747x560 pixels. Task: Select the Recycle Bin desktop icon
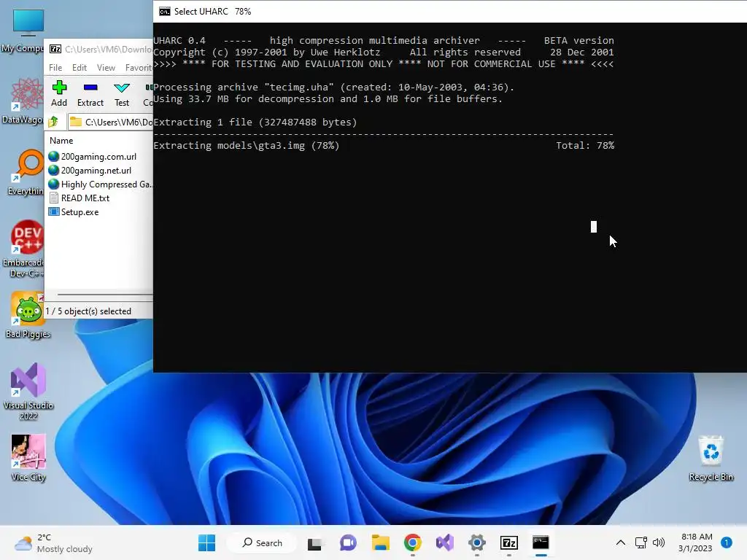[x=711, y=458]
